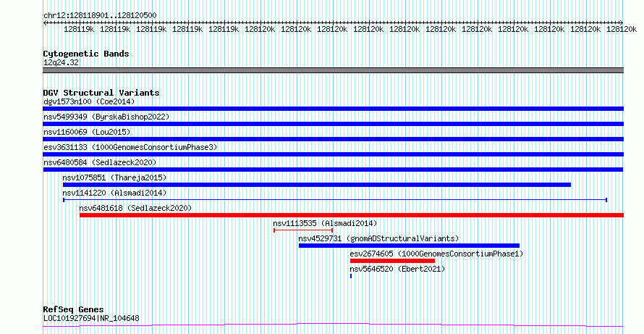This screenshot has height=334, width=644.
Task: Click the dgv1573n100 (Coe2014) variant label
Action: coord(89,101)
